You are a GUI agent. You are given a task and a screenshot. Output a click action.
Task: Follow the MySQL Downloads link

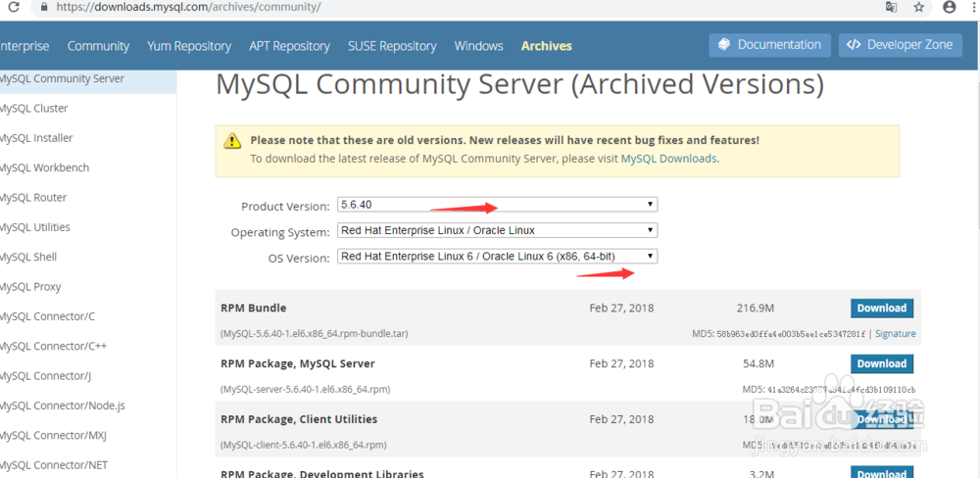coord(668,159)
